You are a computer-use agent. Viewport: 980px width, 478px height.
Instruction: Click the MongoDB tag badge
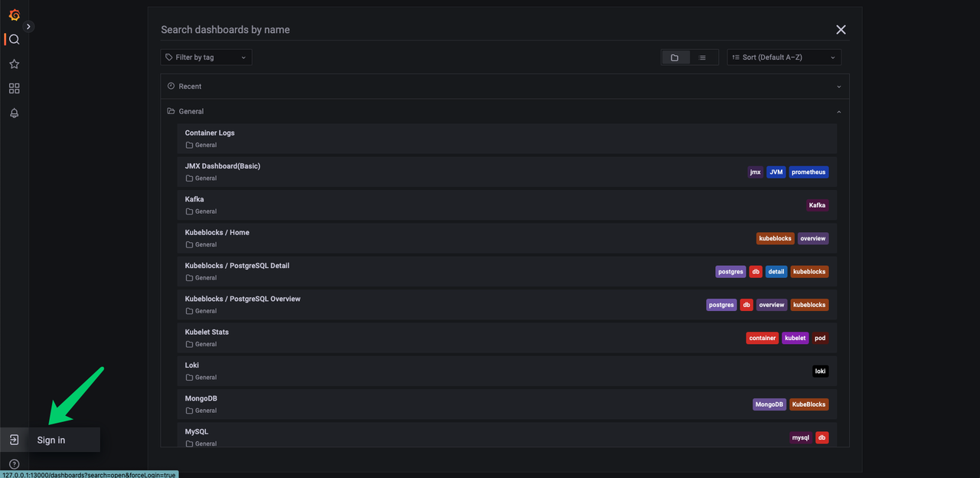coord(769,404)
